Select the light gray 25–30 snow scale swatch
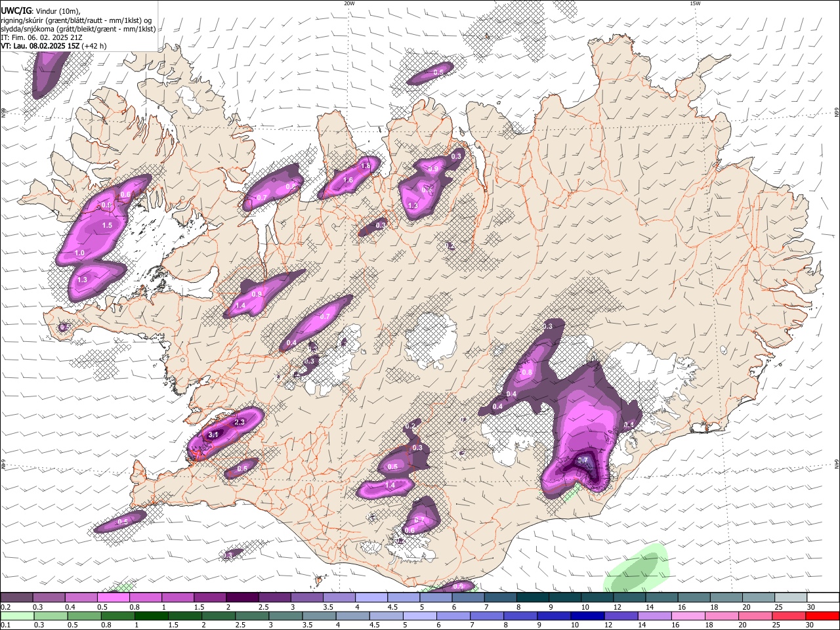840x630 pixels. tap(791, 598)
